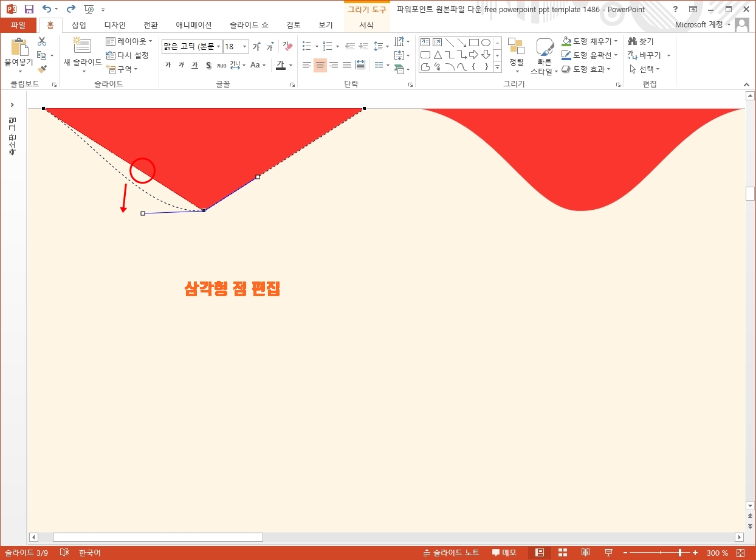Open the 구역 section dropdown
This screenshot has width=756, height=560.
pos(122,69)
